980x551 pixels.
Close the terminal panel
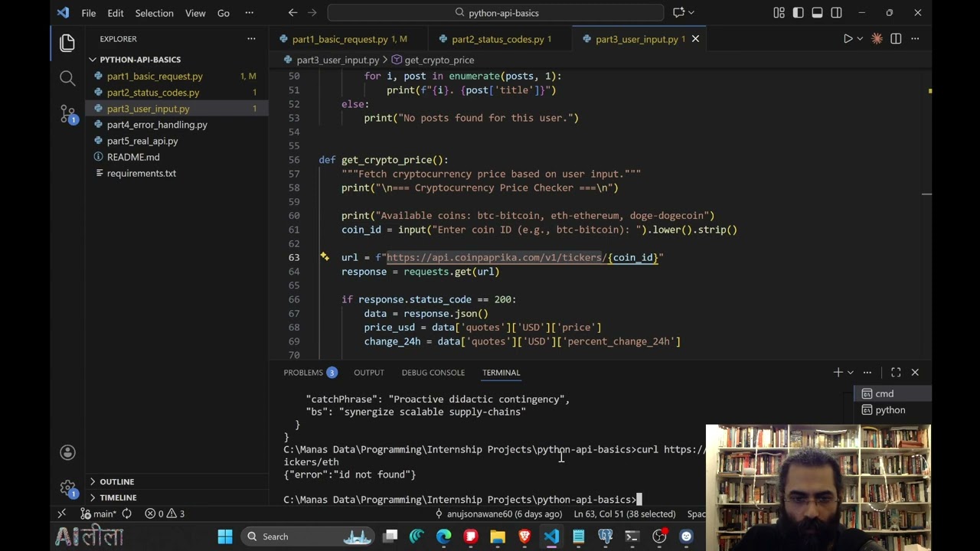[915, 373]
